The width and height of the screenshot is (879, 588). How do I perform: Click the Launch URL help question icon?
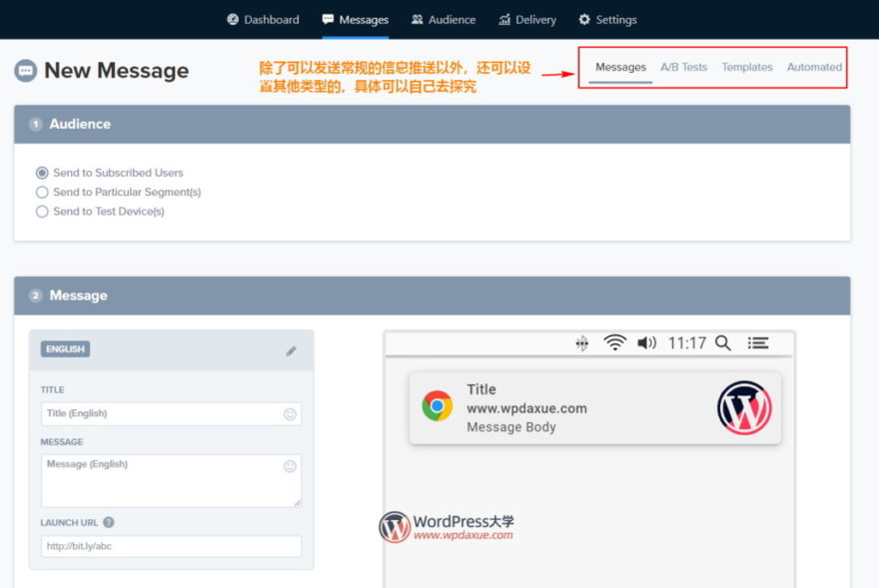tap(109, 522)
